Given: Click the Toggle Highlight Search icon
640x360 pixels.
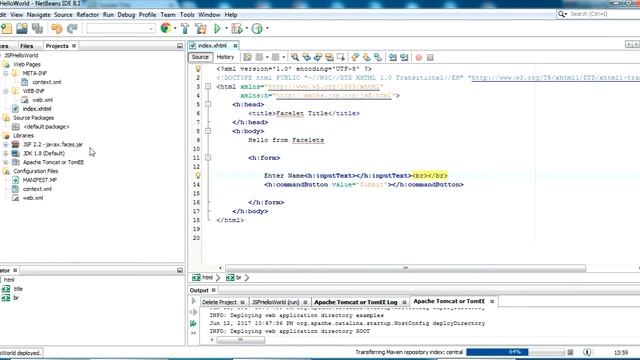Looking at the screenshot, I should [x=329, y=57].
